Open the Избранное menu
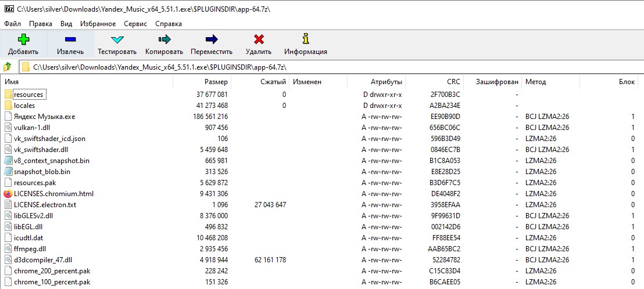Screen dimensions: 644x289 coord(98,24)
